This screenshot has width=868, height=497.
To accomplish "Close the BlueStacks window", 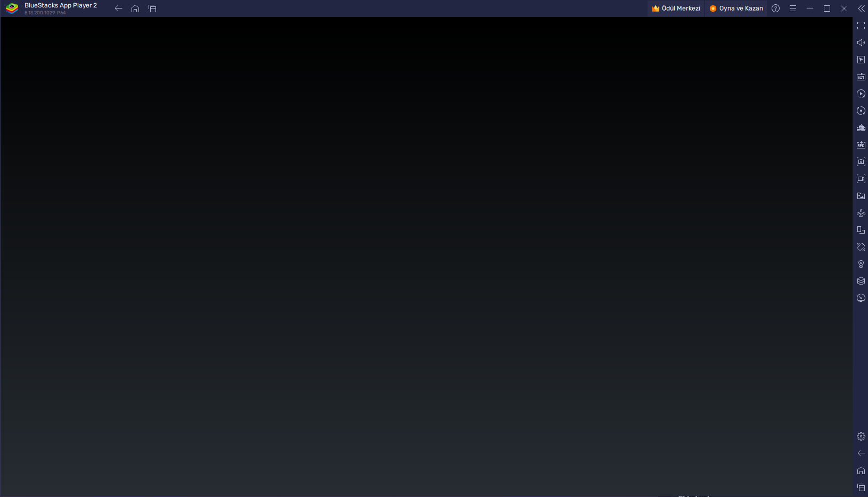I will (x=844, y=9).
